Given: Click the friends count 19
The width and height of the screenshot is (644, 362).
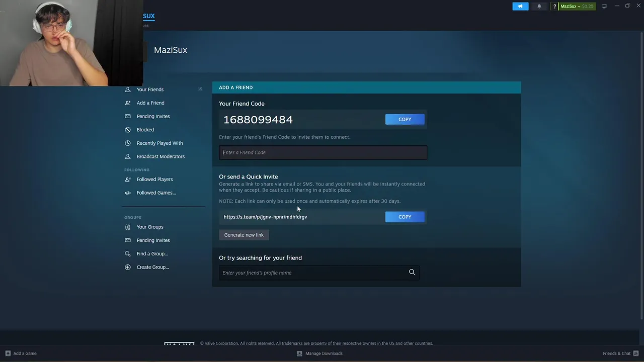Looking at the screenshot, I should click(x=200, y=89).
